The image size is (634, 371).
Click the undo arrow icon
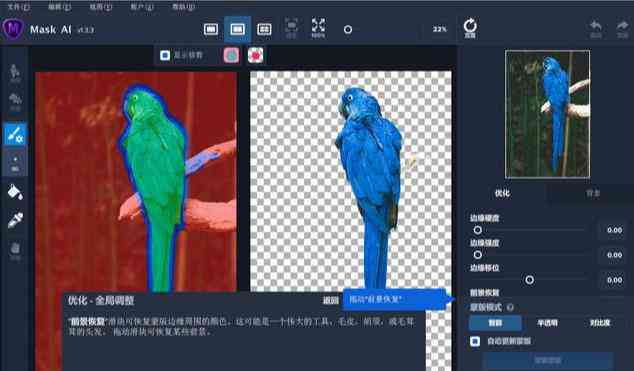pyautogui.click(x=596, y=29)
